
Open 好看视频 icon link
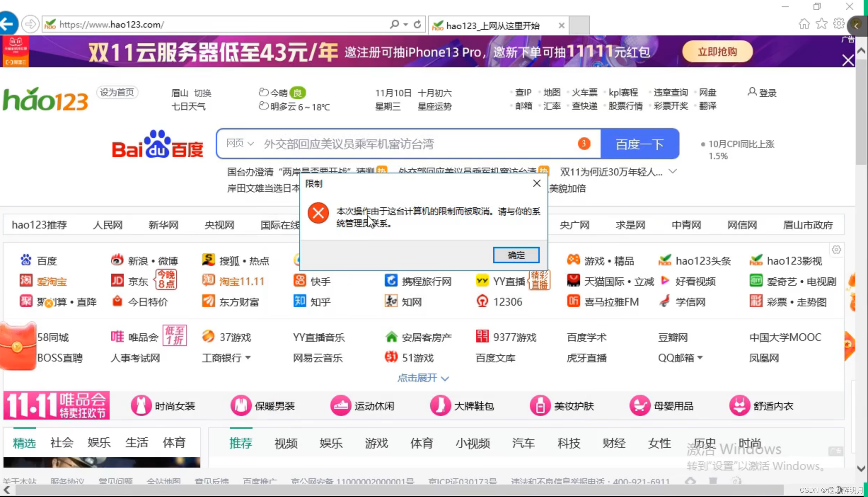pyautogui.click(x=665, y=281)
